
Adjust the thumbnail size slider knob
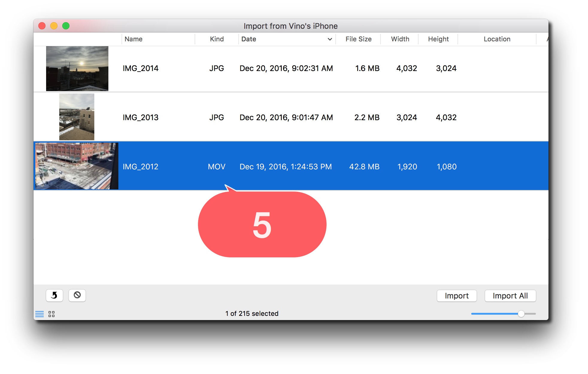(521, 314)
